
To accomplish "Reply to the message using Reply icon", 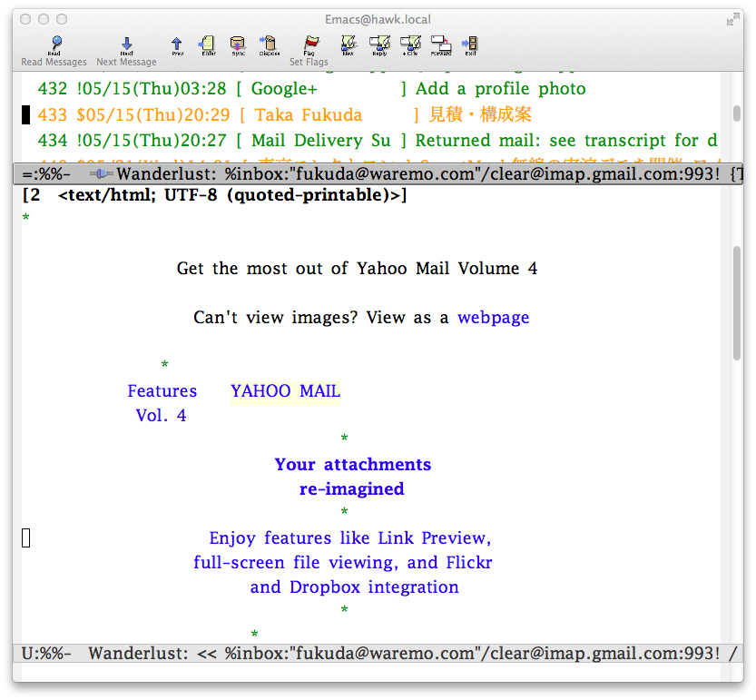I will point(379,45).
